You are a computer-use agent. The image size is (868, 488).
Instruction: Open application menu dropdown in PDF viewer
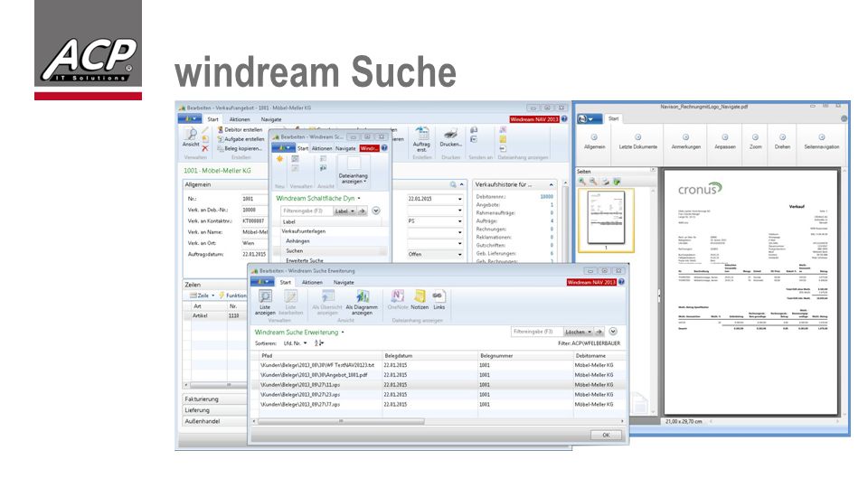pyautogui.click(x=590, y=119)
